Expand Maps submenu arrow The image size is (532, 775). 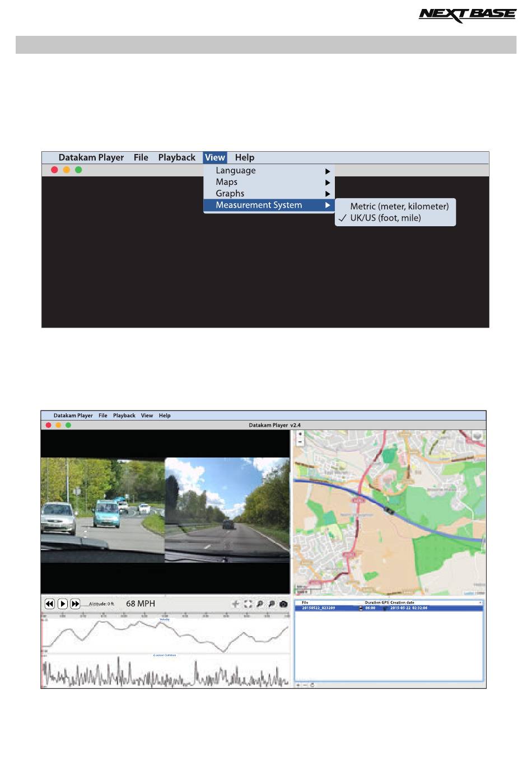pos(328,183)
